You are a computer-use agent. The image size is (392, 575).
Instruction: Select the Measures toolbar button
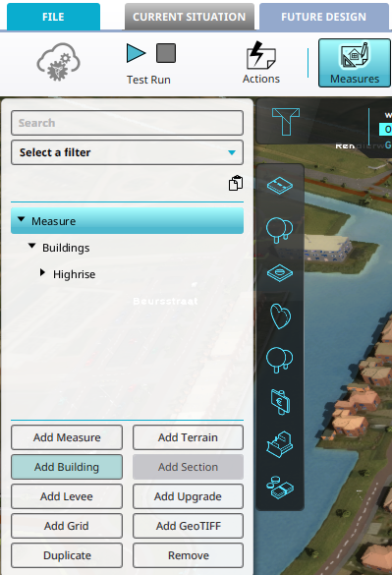(x=355, y=63)
